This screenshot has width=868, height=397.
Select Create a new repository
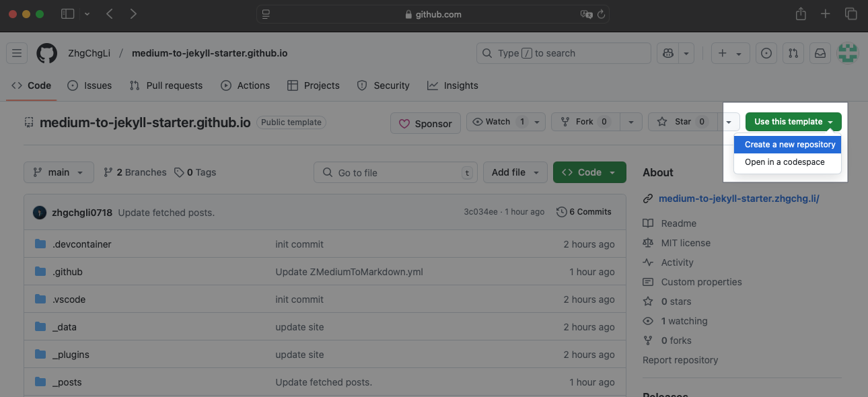coord(789,145)
